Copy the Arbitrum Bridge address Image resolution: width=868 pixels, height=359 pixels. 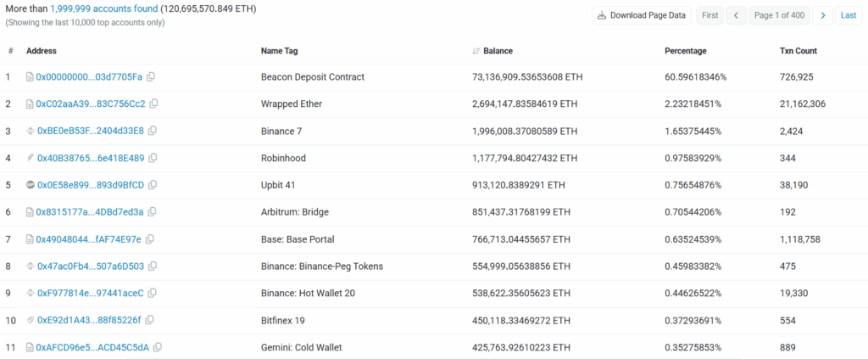point(153,212)
